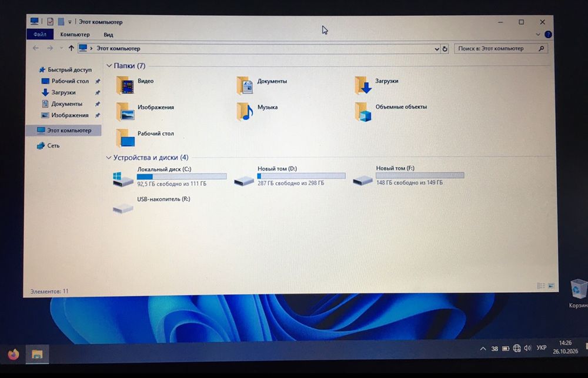Viewport: 588px width, 378px height.
Task: Switch to details view in status bar
Action: [541, 286]
